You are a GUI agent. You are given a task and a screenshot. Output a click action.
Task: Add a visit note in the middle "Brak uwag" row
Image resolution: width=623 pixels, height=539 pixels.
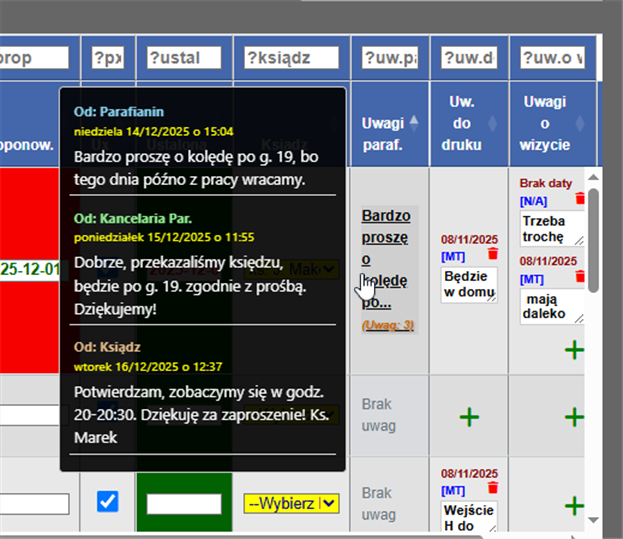pyautogui.click(x=574, y=417)
